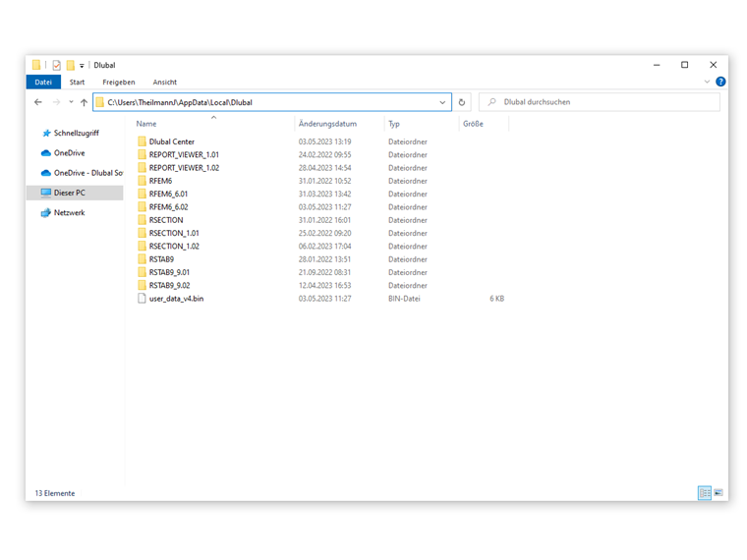Maximize the Dlubal Explorer window
Viewport: 747px width, 560px height.
tap(685, 65)
